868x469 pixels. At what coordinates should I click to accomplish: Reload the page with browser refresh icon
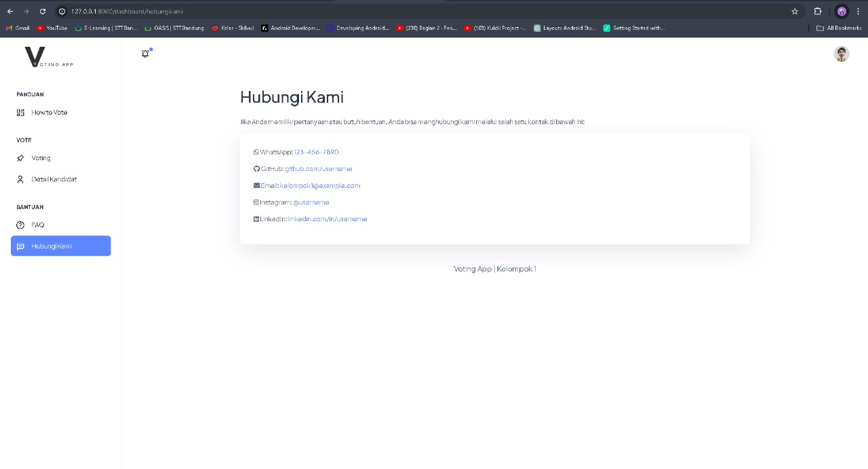43,12
